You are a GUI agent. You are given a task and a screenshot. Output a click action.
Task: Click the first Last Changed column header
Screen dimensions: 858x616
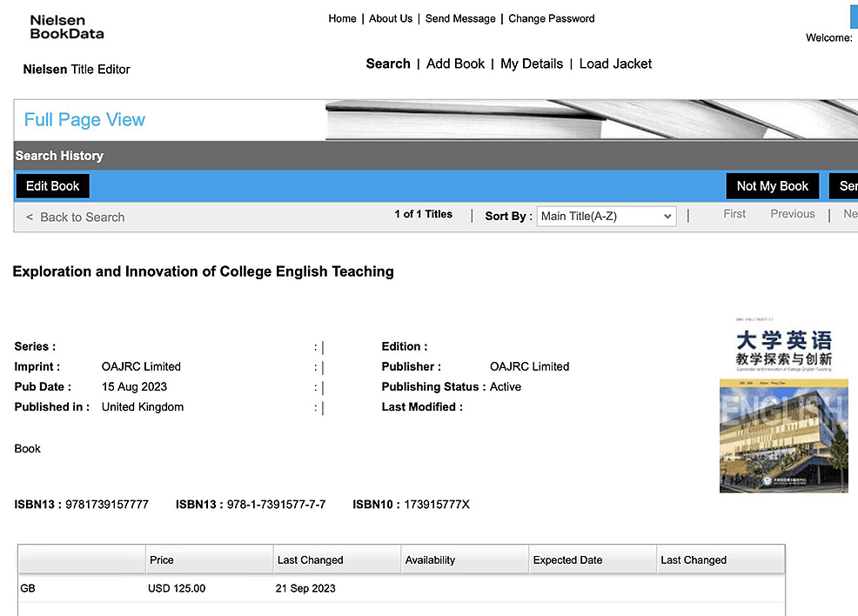pyautogui.click(x=337, y=559)
